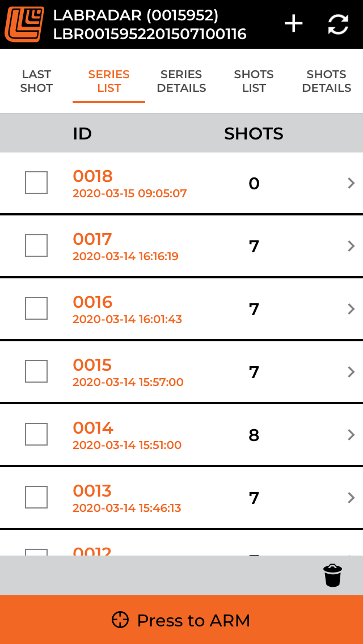Tick the checkbox for series 0016
The image size is (363, 644).
tap(36, 308)
